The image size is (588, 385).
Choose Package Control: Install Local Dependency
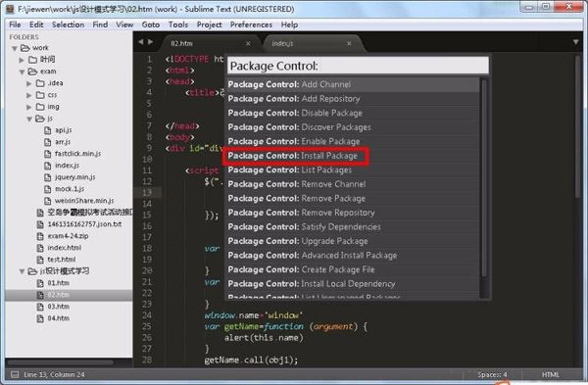point(353,284)
